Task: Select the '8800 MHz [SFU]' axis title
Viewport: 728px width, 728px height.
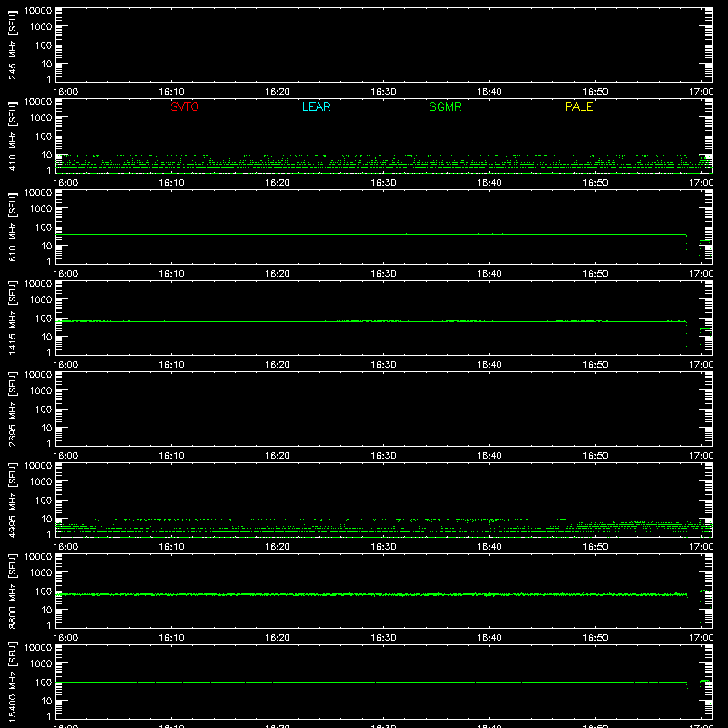Action: point(13,591)
